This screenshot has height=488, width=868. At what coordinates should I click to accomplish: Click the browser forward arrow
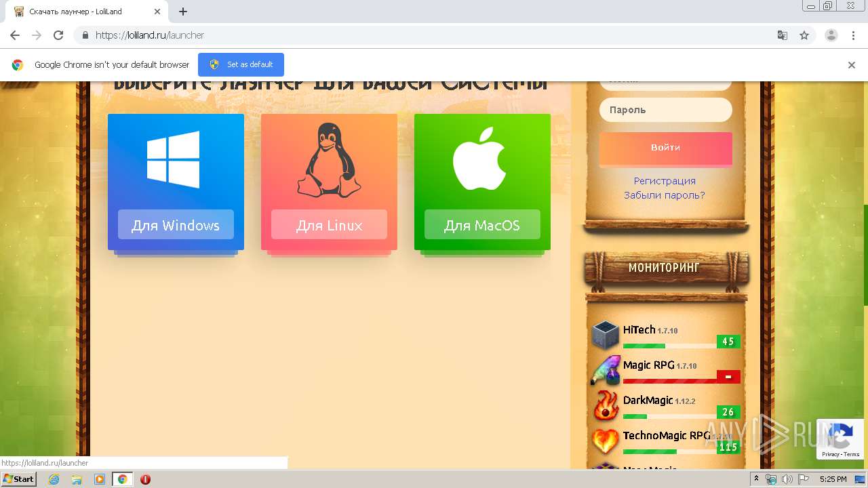click(37, 35)
